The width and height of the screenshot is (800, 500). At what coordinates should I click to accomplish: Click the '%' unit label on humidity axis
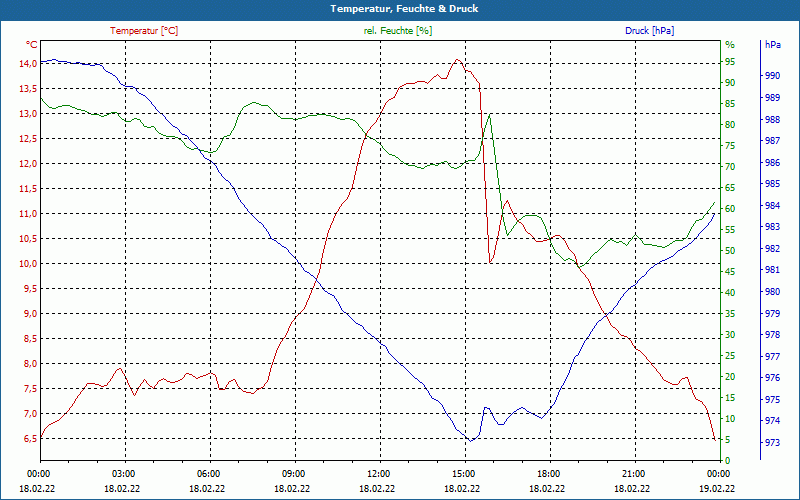pyautogui.click(x=730, y=45)
